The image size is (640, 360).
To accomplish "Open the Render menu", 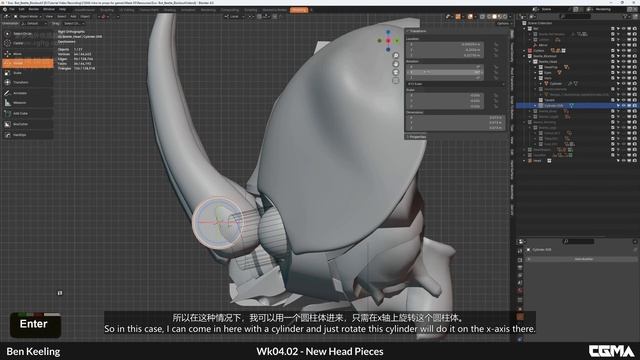I will pos(33,9).
